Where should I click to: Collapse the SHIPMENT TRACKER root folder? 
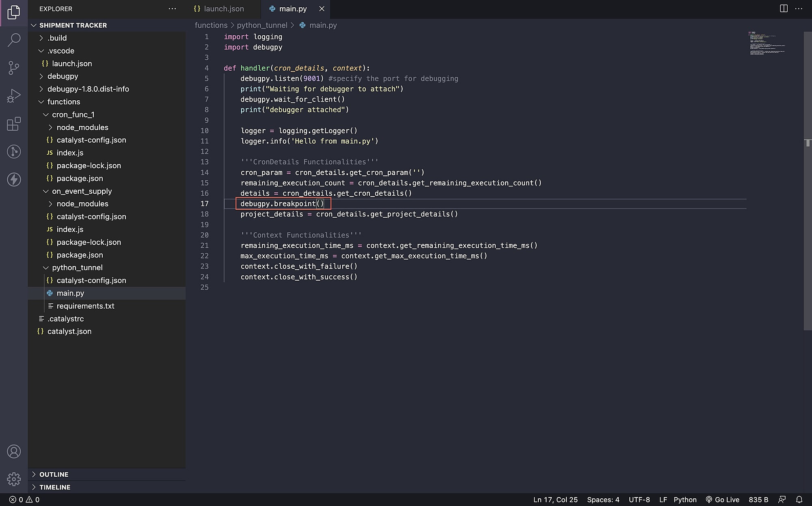107,25
